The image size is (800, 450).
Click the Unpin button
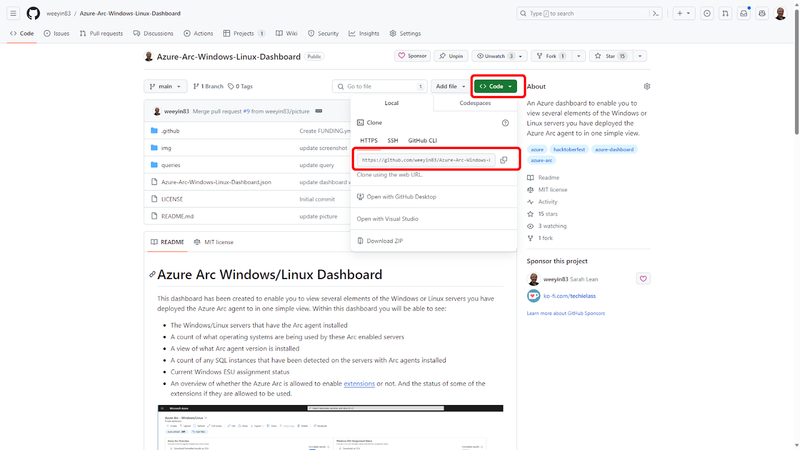point(451,56)
